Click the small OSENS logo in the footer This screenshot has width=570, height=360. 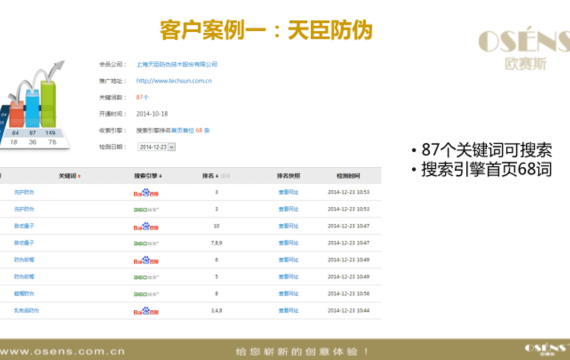pos(546,349)
